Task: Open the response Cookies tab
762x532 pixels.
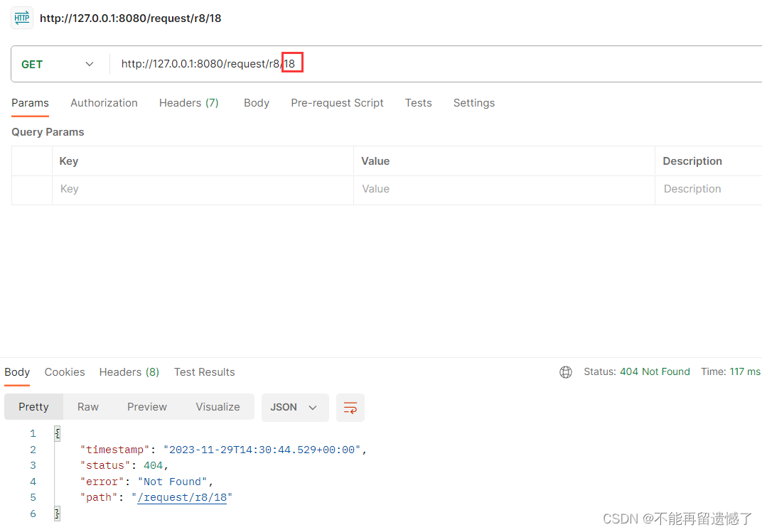Action: tap(65, 371)
